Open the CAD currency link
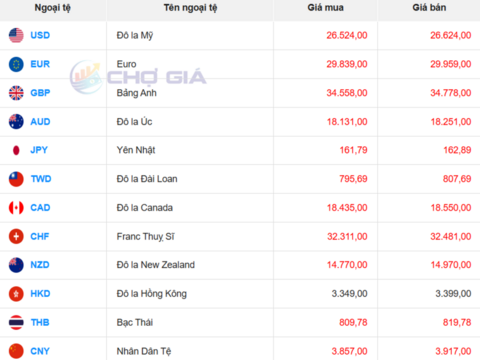 (x=40, y=208)
